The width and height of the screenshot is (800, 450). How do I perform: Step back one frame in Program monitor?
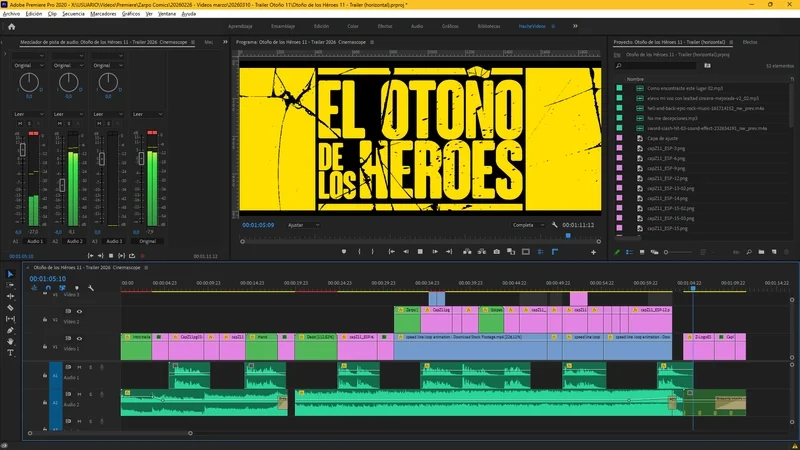click(x=406, y=252)
